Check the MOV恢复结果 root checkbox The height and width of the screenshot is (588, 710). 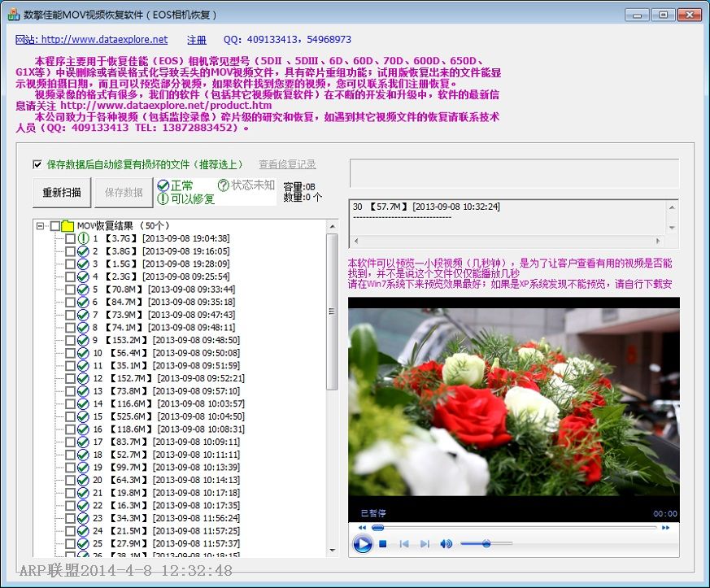click(54, 226)
